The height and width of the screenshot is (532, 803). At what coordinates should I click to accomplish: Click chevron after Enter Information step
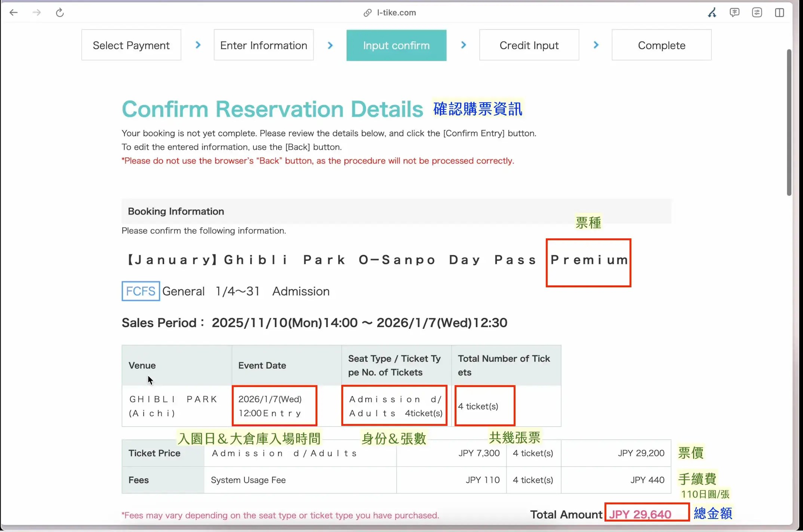click(x=330, y=45)
